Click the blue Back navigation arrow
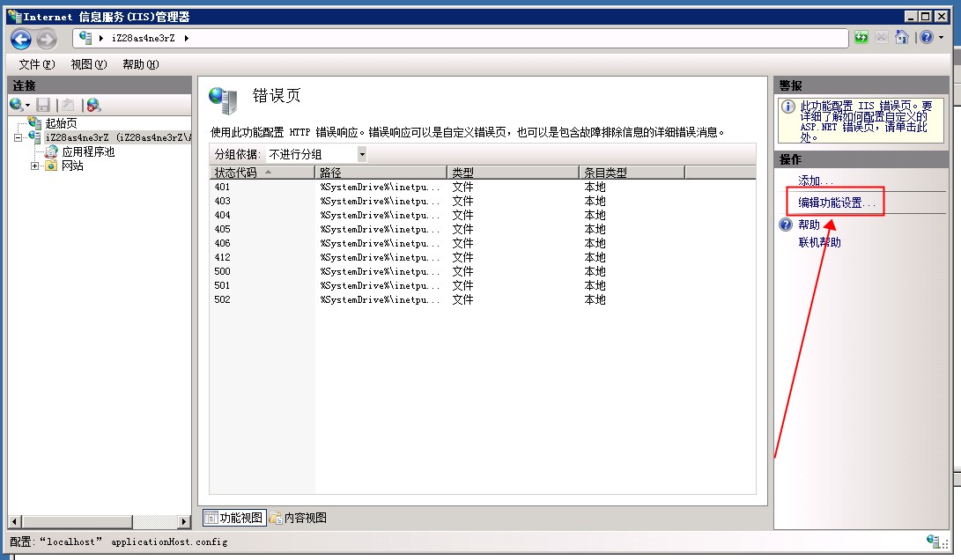 pos(21,39)
